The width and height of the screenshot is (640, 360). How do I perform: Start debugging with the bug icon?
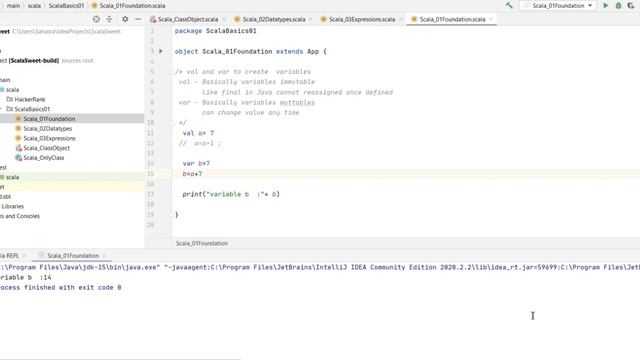coord(618,6)
